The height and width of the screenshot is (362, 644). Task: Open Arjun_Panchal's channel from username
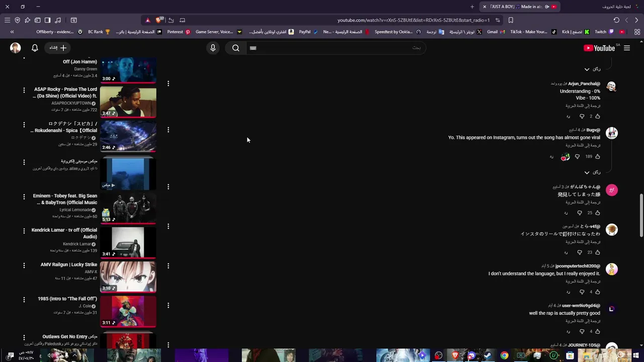[584, 83]
